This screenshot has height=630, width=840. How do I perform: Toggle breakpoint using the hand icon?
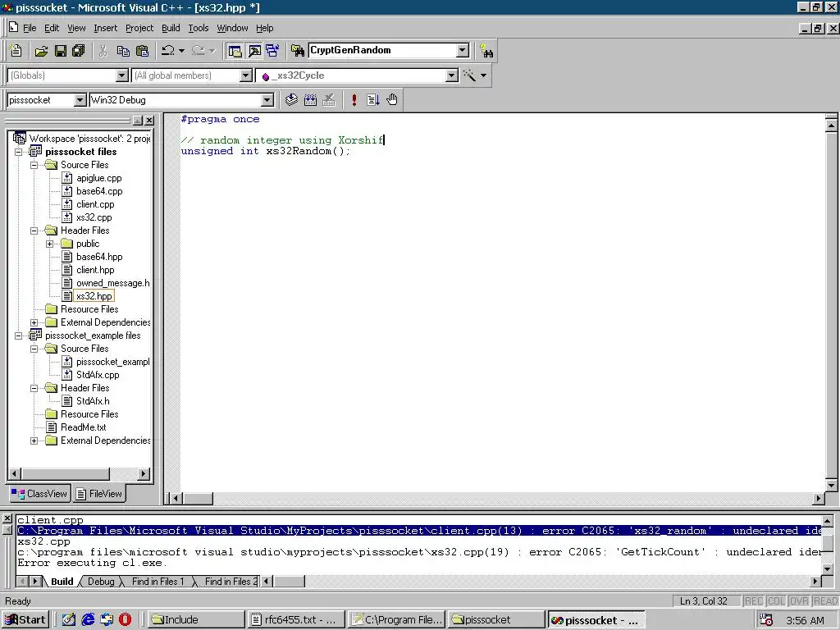pyautogui.click(x=392, y=99)
